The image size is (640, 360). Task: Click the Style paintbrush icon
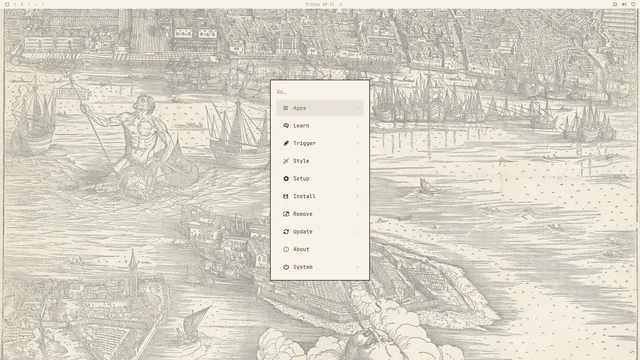286,161
